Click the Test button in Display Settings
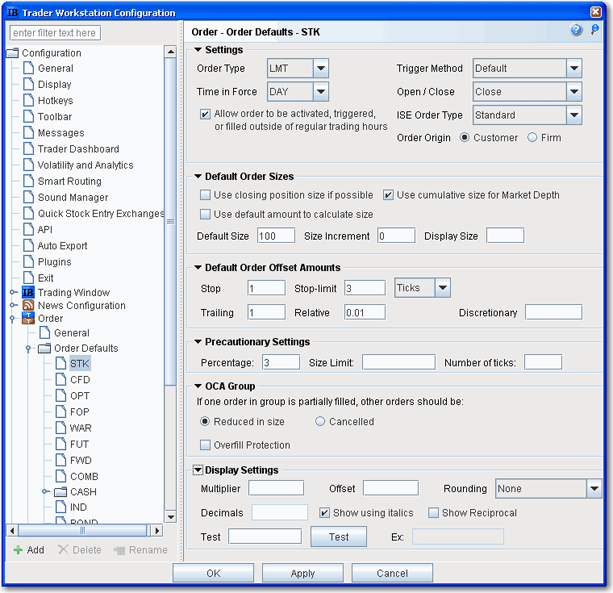The height and width of the screenshot is (593, 613). coord(339,537)
